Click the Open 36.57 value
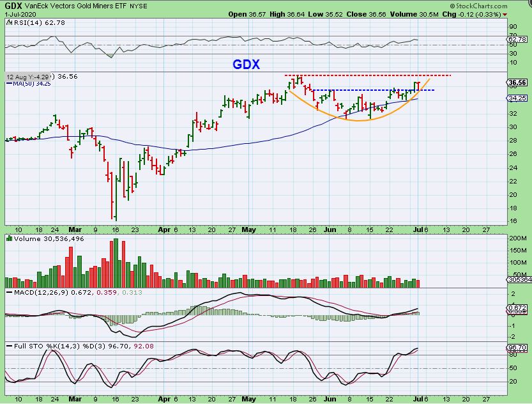Screen dimensions: 532x404 [247, 14]
